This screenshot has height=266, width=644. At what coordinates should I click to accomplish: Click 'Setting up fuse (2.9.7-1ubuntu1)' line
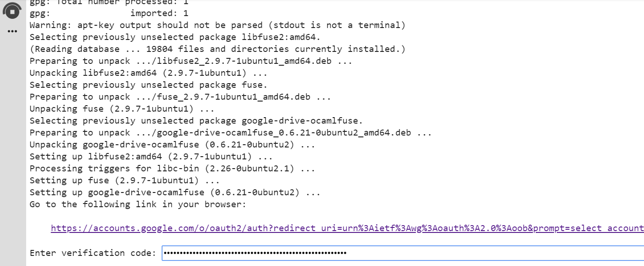coord(124,181)
